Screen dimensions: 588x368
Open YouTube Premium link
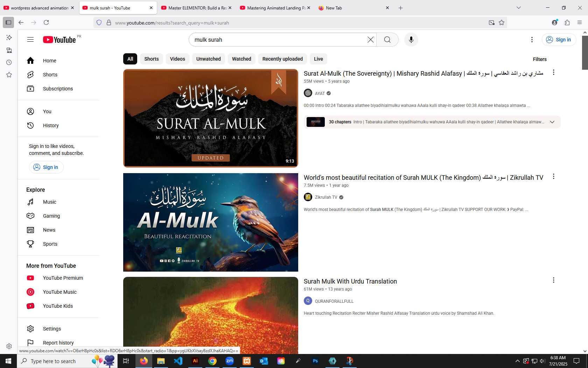click(58, 278)
